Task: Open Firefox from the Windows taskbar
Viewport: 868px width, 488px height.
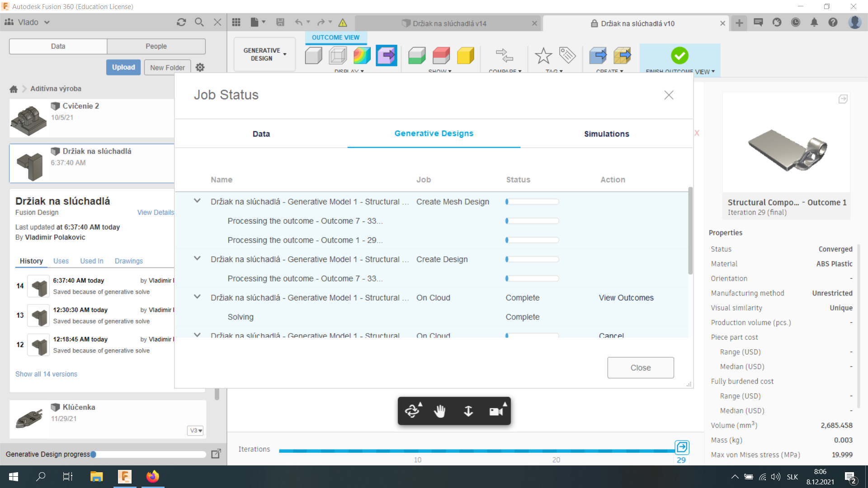Action: click(153, 477)
